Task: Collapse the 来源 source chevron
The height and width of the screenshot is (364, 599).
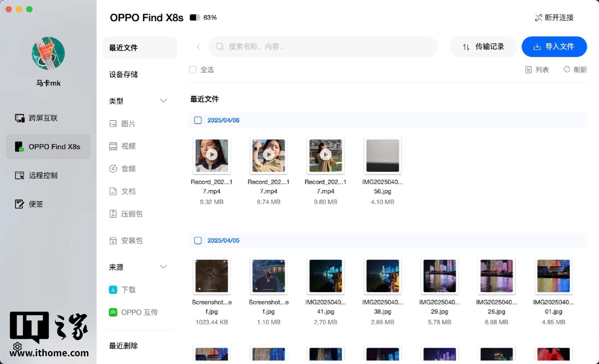Action: pos(163,267)
